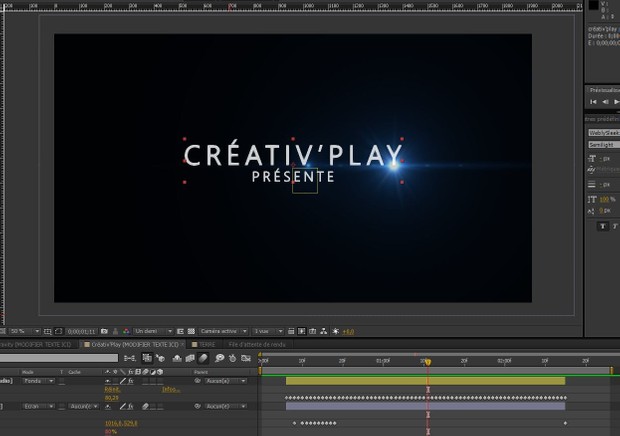Open the RGB channel display icon
620x436 pixels.
tap(126, 331)
